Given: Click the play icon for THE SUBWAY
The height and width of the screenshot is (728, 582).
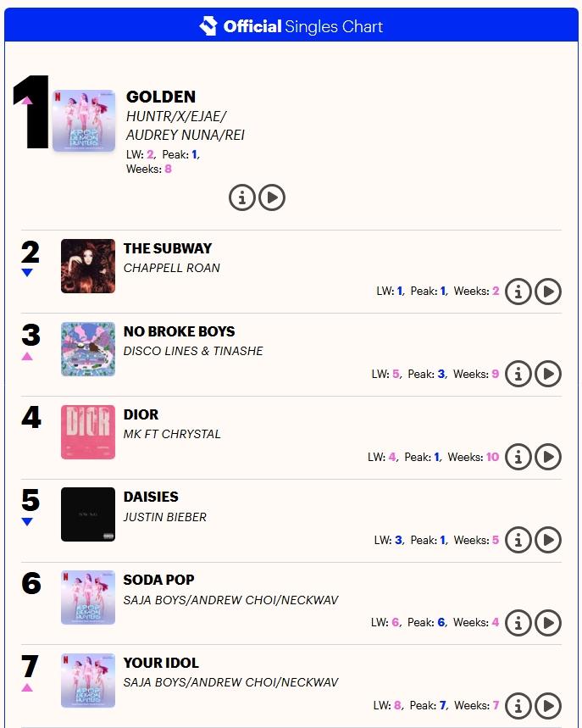Looking at the screenshot, I should point(547,291).
